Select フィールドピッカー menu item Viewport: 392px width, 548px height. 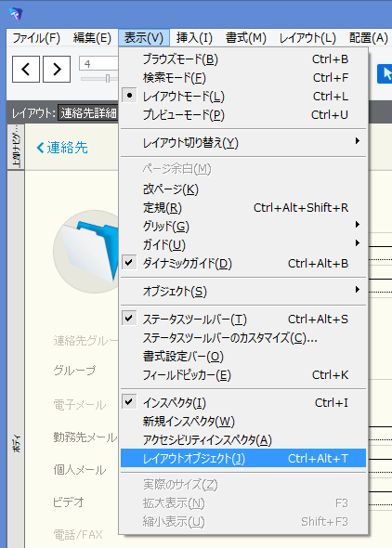(x=243, y=374)
